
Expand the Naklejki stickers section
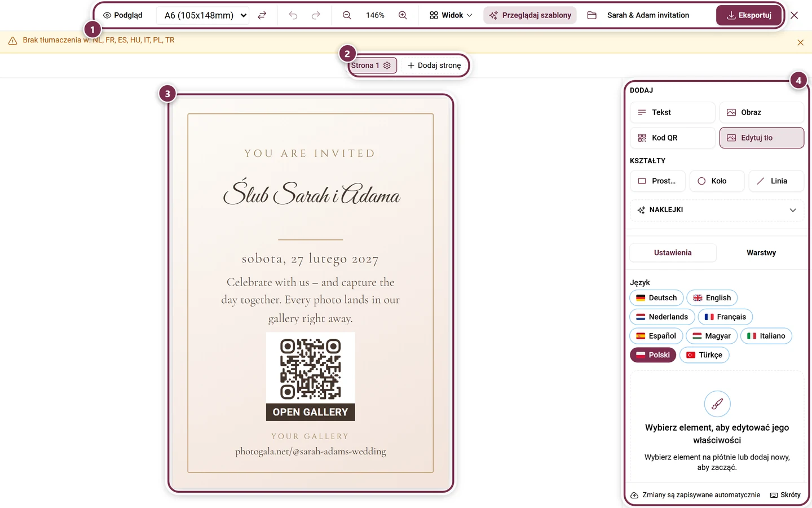pos(717,210)
